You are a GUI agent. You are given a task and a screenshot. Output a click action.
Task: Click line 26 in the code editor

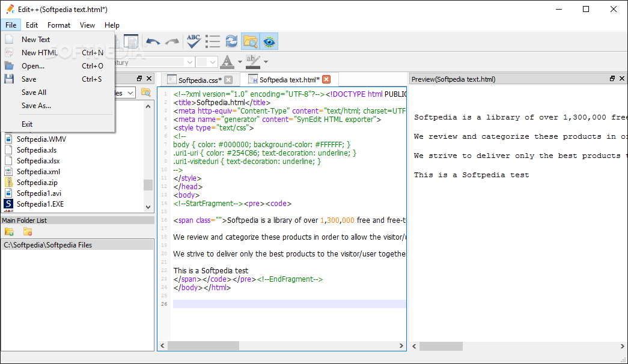[x=289, y=304]
